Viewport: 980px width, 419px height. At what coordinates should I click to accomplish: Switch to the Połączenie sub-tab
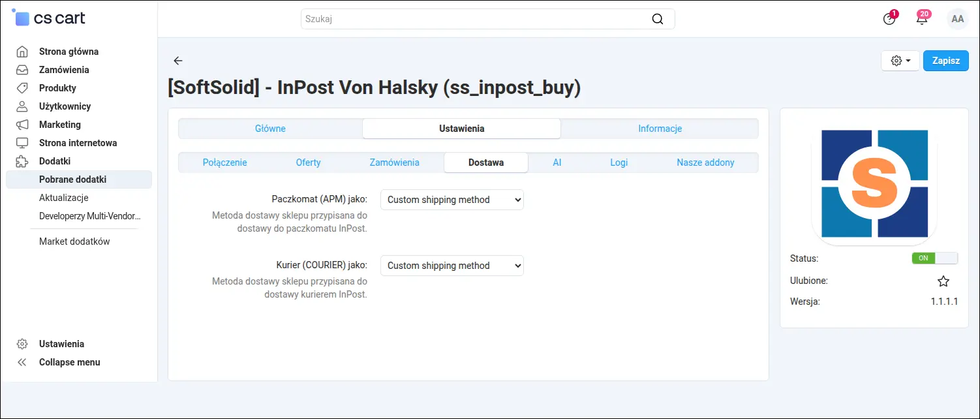(x=225, y=163)
